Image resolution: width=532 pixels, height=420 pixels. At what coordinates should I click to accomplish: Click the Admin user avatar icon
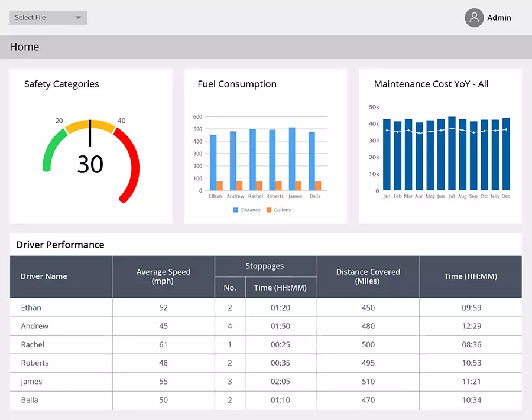(x=474, y=18)
